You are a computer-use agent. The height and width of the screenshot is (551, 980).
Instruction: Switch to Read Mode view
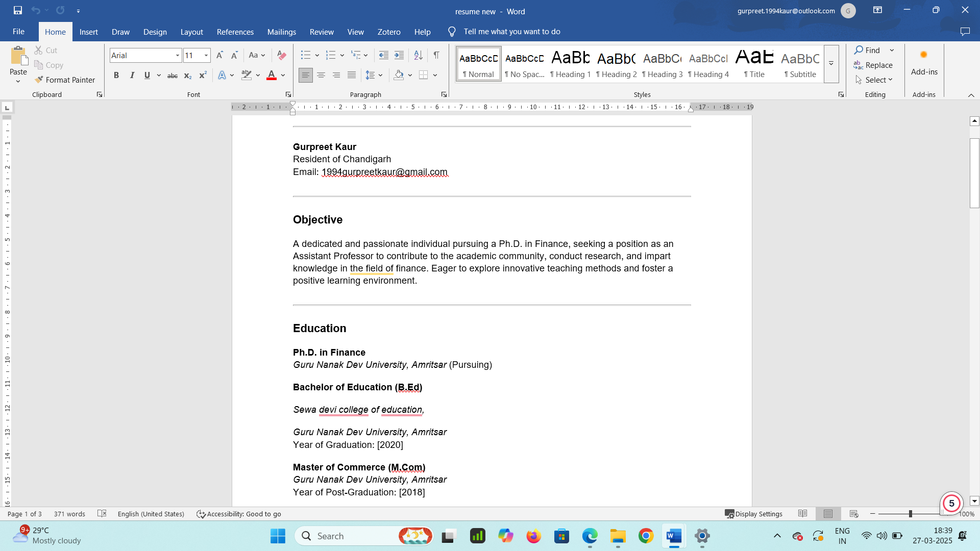pyautogui.click(x=803, y=514)
